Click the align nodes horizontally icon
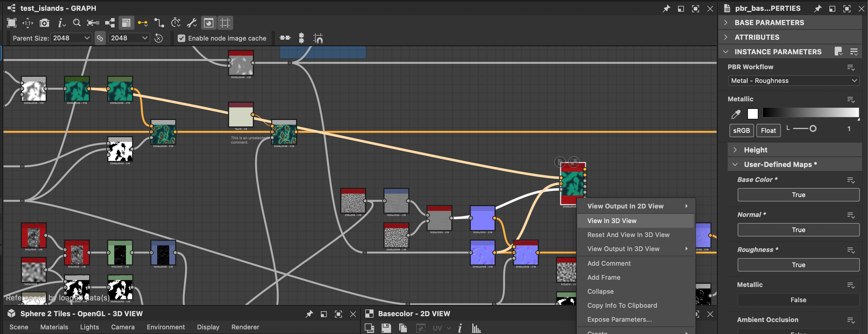868x334 pixels. [285, 38]
